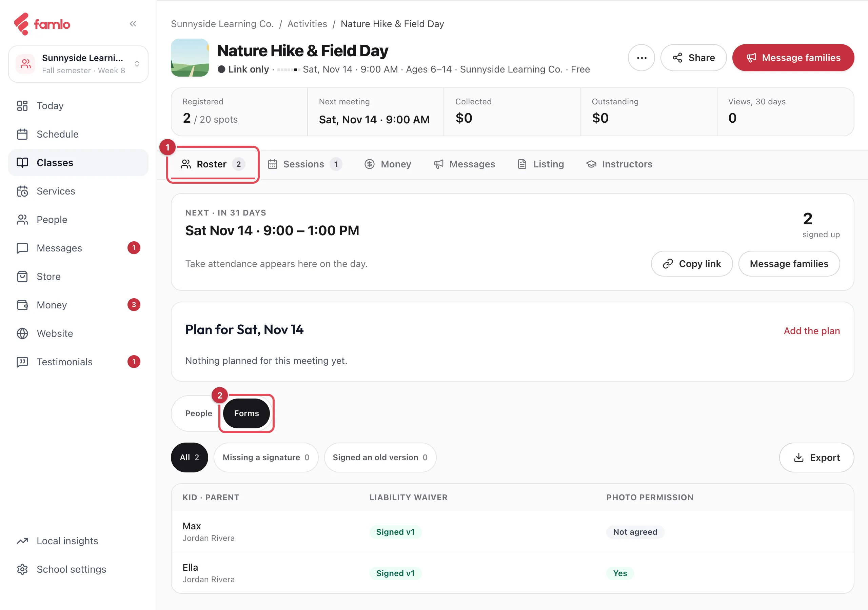Toggle to the Forms view

pos(246,413)
